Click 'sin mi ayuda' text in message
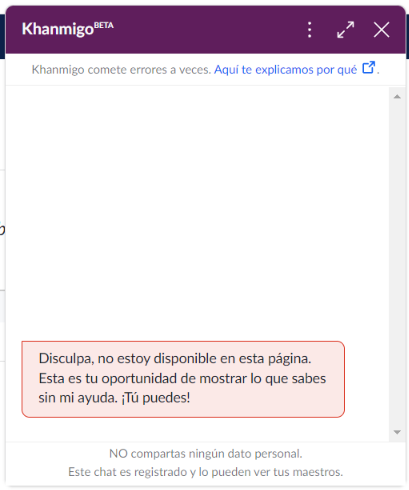This screenshot has width=409, height=490. 78,398
